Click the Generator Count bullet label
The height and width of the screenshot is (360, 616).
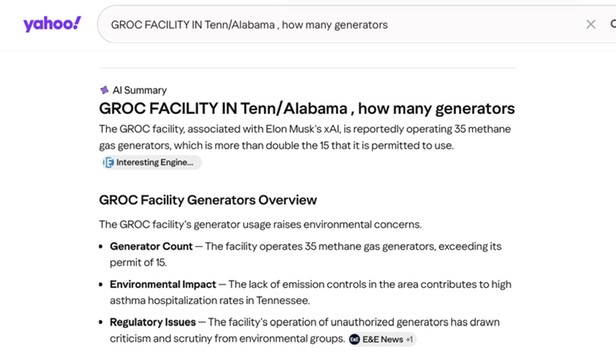151,246
